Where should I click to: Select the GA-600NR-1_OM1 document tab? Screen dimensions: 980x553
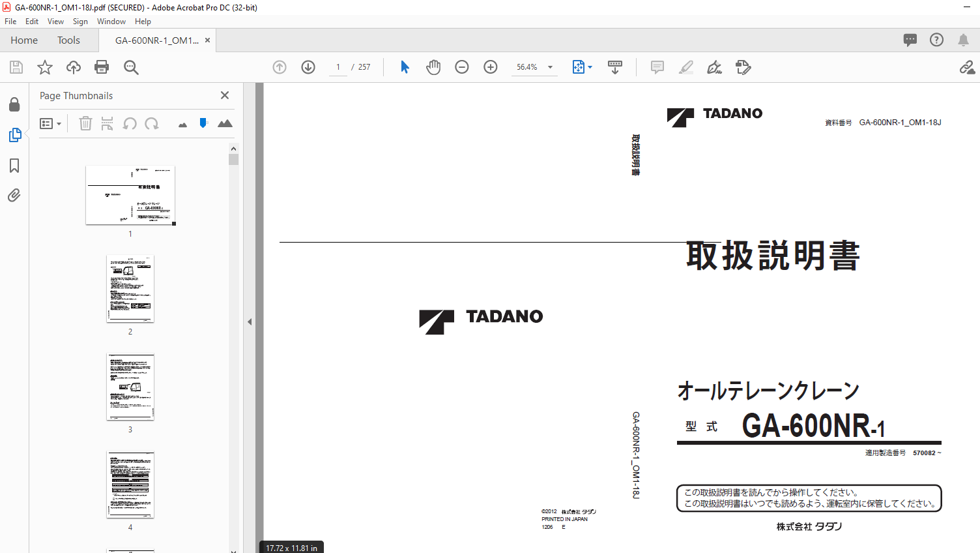[x=156, y=40]
